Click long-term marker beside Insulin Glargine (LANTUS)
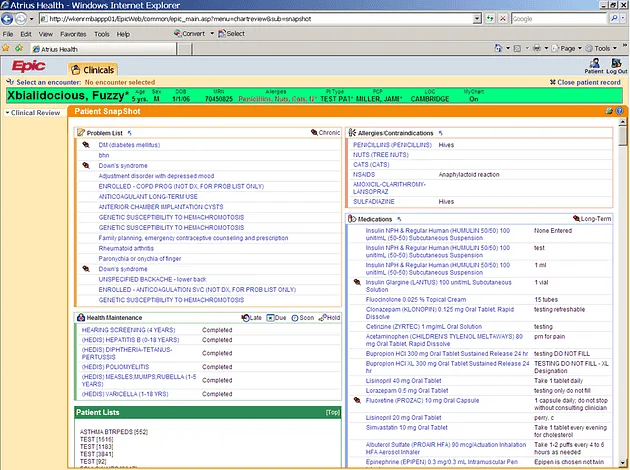Image resolution: width=630 pixels, height=470 pixels. coord(357,282)
